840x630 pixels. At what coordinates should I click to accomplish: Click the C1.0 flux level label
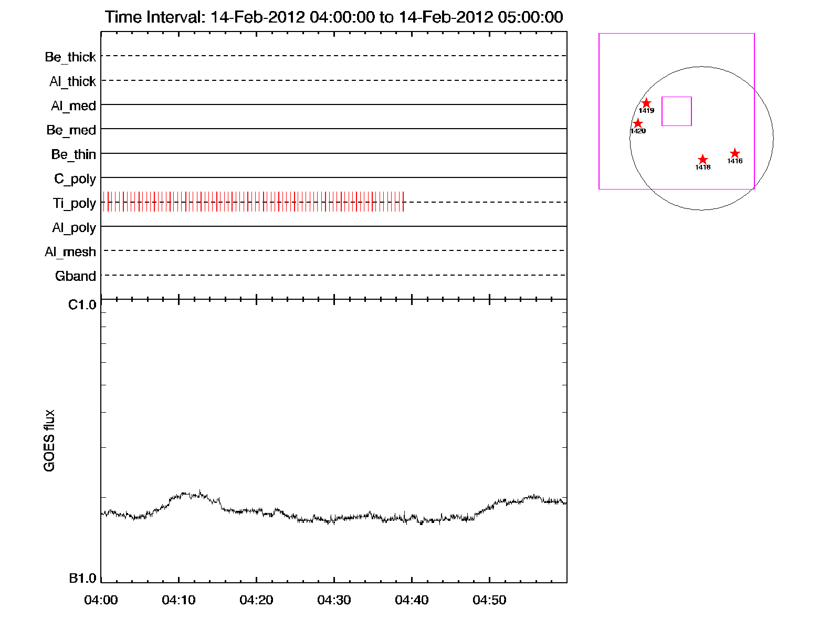pyautogui.click(x=82, y=305)
